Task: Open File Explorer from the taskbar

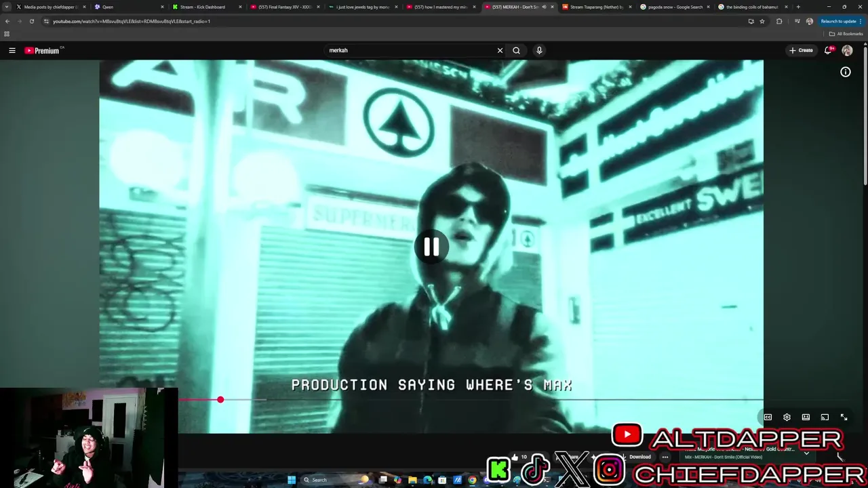Action: [x=412, y=480]
